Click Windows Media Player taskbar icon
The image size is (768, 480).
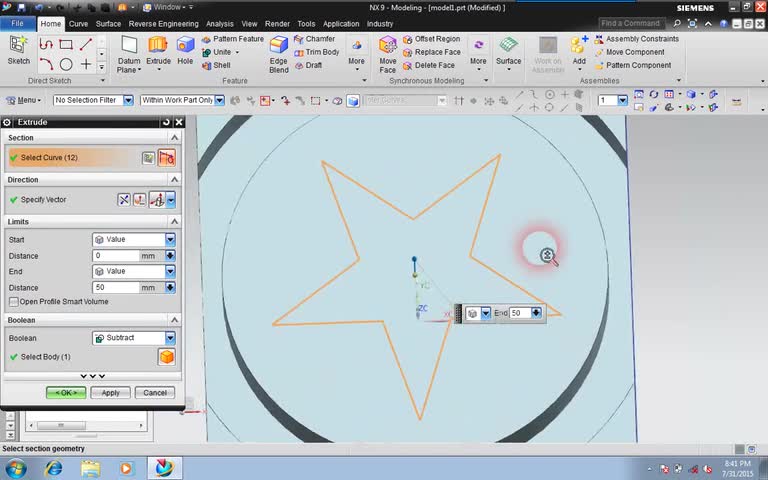point(126,468)
